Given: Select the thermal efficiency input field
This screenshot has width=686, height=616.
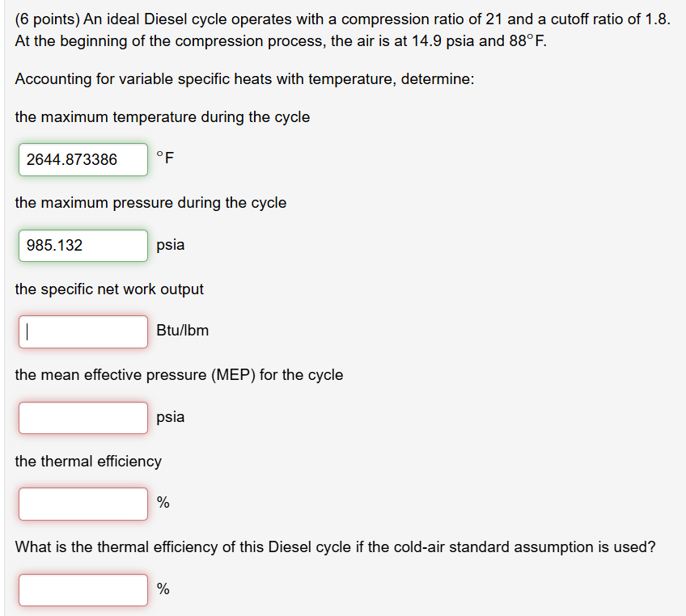Looking at the screenshot, I should pyautogui.click(x=83, y=503).
